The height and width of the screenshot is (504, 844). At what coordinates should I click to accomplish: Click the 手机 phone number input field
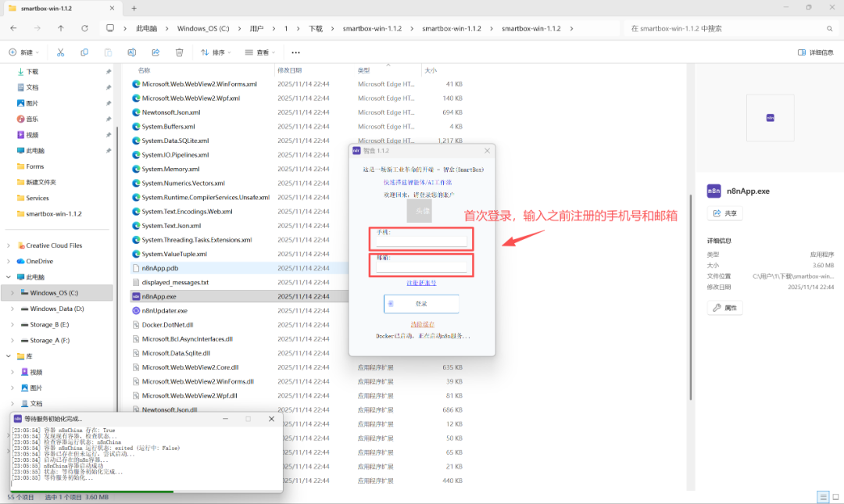421,241
